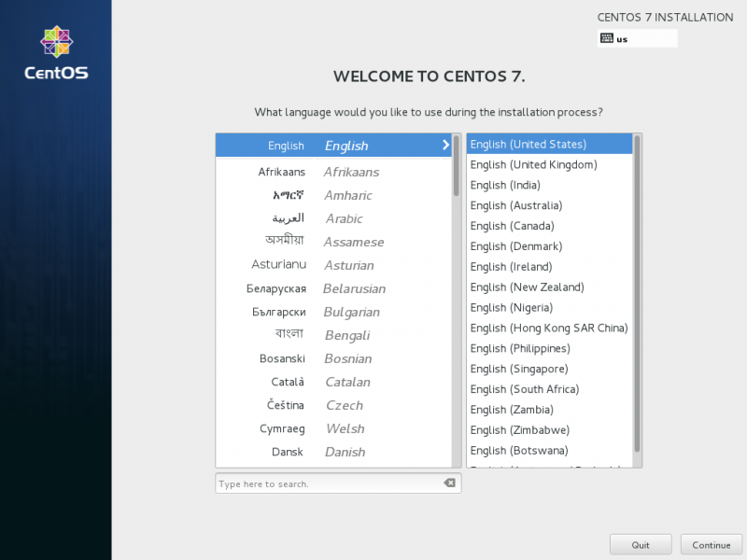Pick English (Australia) locale
This screenshot has width=747, height=560.
(x=516, y=205)
